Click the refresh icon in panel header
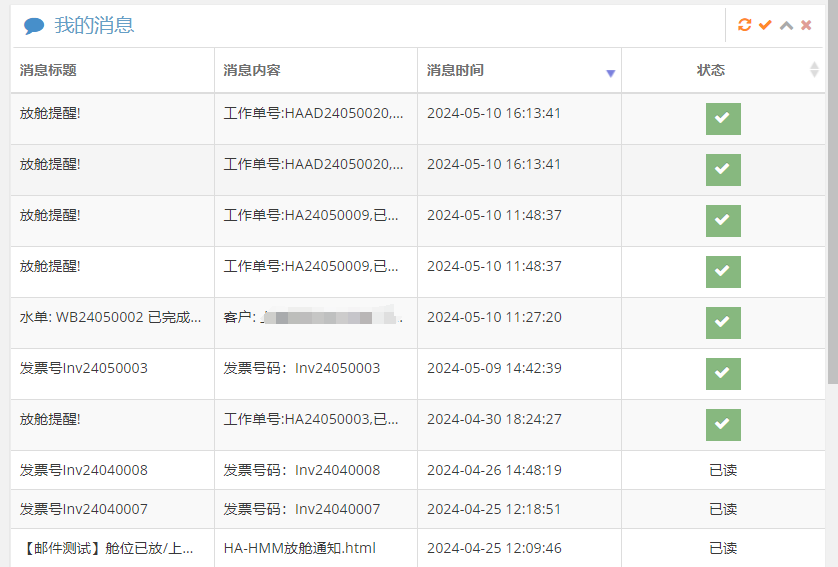Screen dimensions: 838x567 click(x=744, y=25)
